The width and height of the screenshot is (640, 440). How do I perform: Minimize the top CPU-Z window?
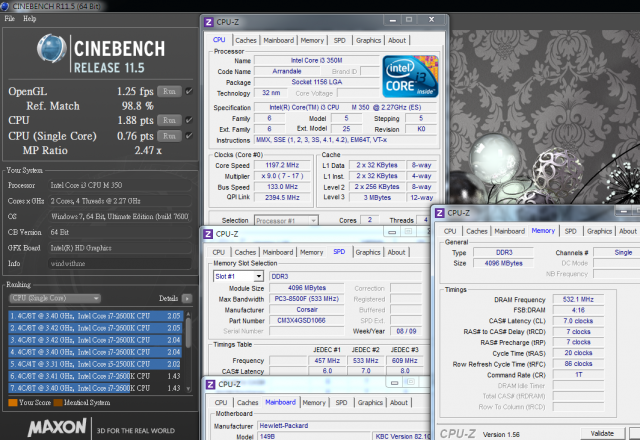coord(393,20)
